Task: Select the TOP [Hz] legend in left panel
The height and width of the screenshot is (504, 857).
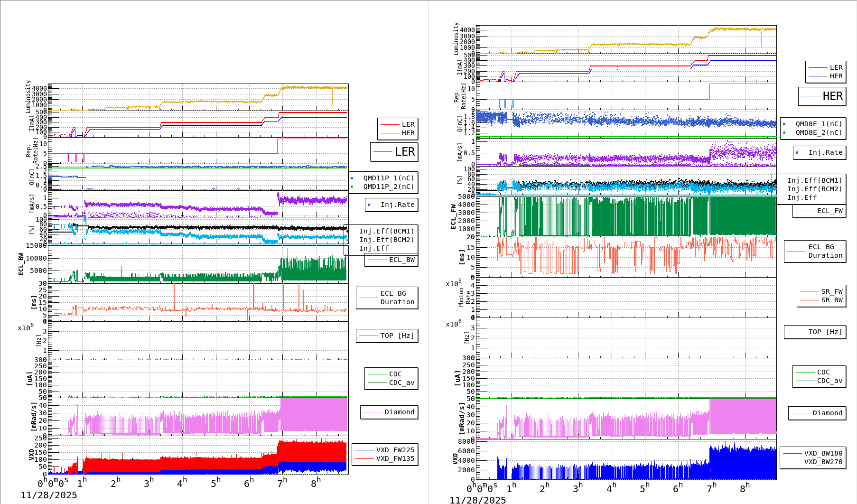Action: (387, 336)
